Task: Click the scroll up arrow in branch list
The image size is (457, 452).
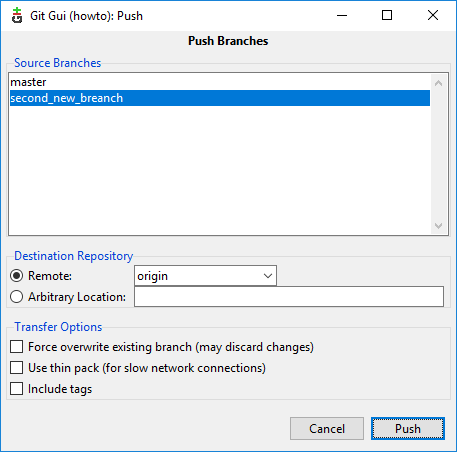Action: (x=438, y=83)
